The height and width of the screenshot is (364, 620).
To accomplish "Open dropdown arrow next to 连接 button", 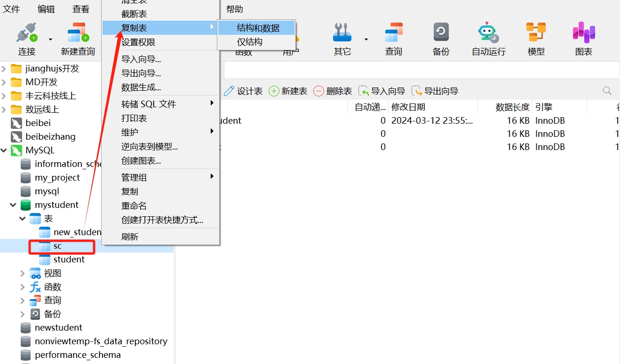I will coord(50,40).
